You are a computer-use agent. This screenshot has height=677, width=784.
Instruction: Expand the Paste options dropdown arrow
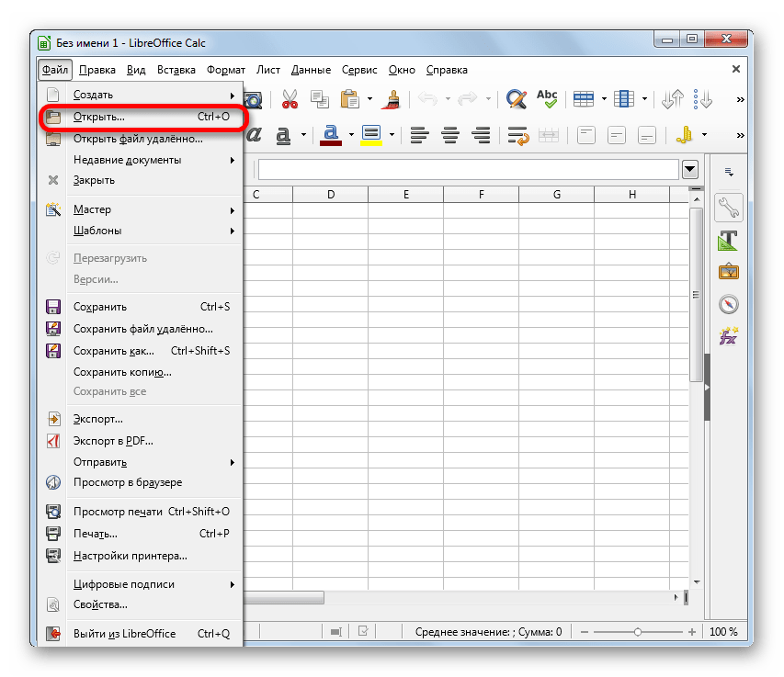click(369, 99)
